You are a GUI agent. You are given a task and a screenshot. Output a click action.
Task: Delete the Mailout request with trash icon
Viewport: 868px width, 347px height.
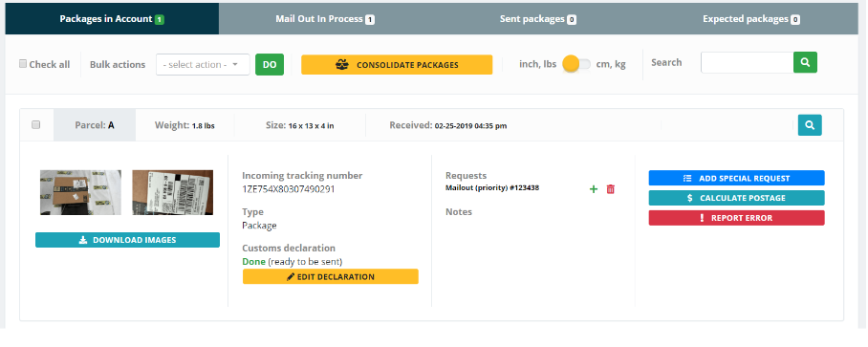[611, 189]
